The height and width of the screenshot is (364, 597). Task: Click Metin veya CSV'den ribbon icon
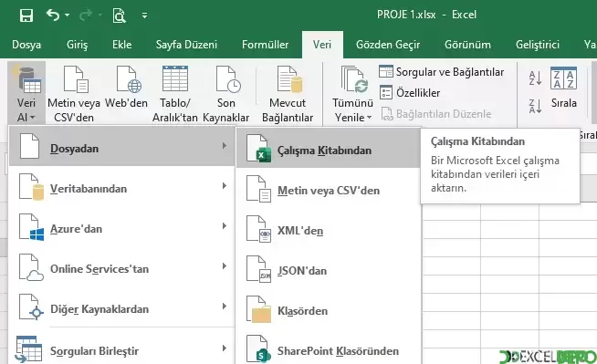pos(76,79)
